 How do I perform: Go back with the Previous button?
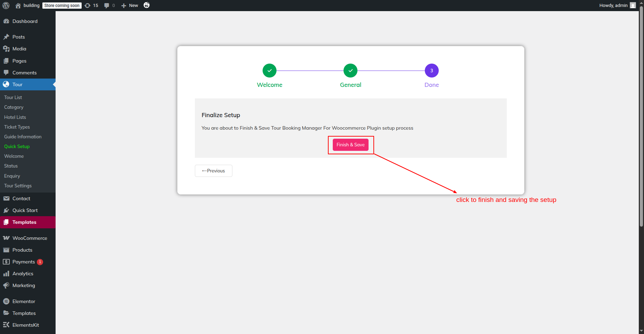coord(213,171)
